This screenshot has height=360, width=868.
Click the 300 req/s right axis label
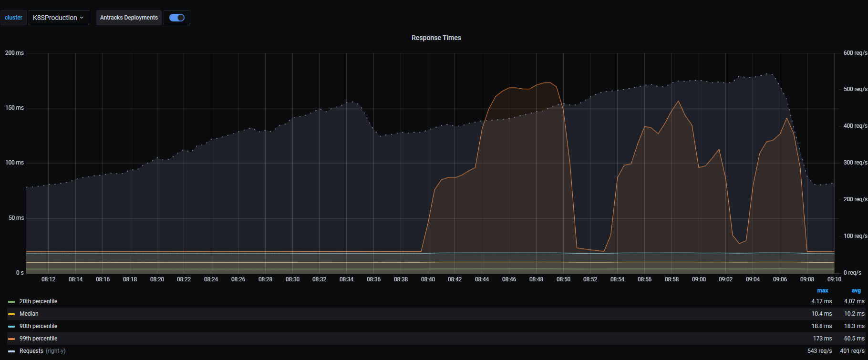[x=855, y=163]
